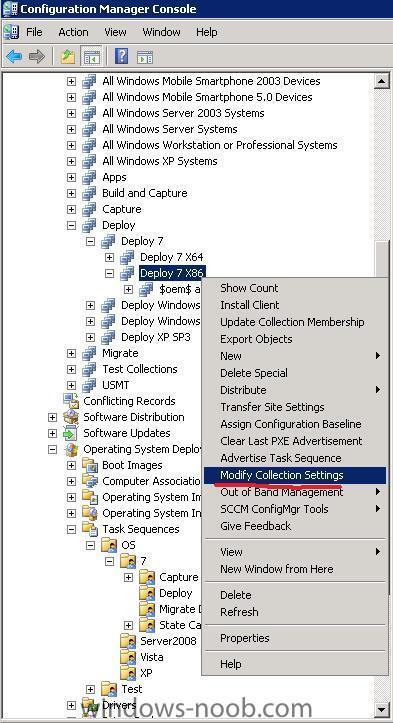Click the Server2008 folder icon
This screenshot has width=393, height=723.
[x=128, y=641]
